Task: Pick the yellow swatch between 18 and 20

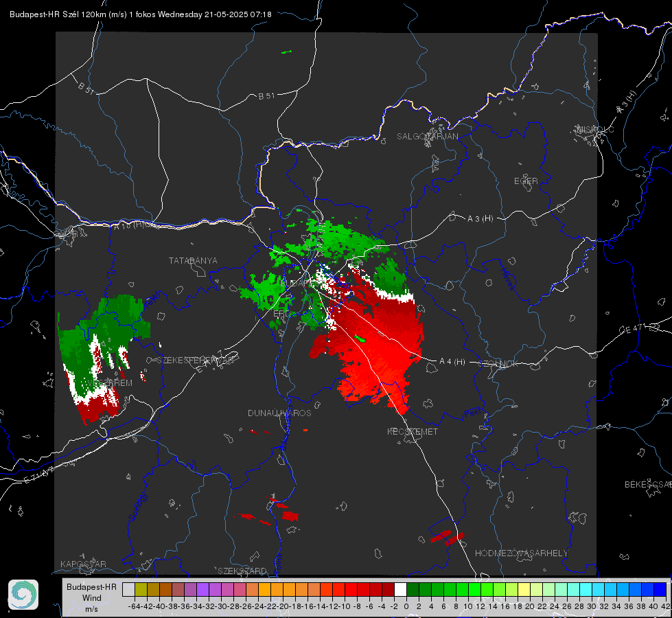Action: (x=524, y=589)
